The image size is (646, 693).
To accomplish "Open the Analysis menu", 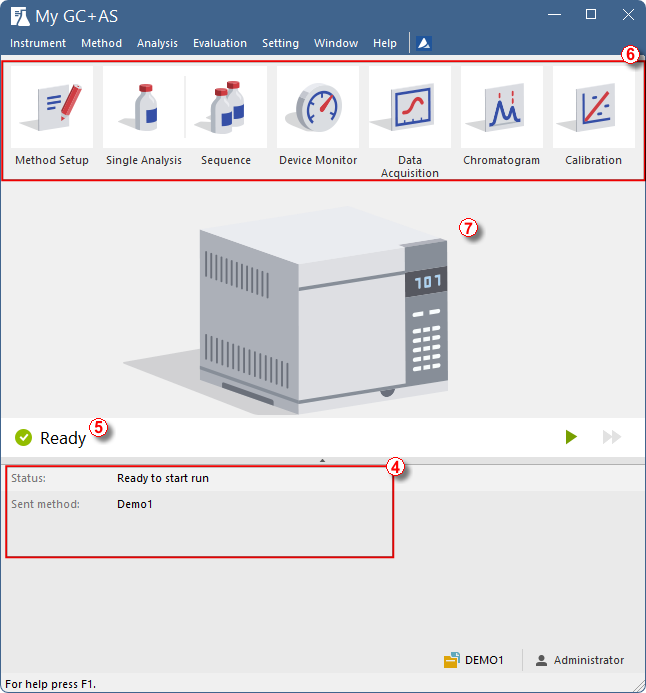I will 157,43.
